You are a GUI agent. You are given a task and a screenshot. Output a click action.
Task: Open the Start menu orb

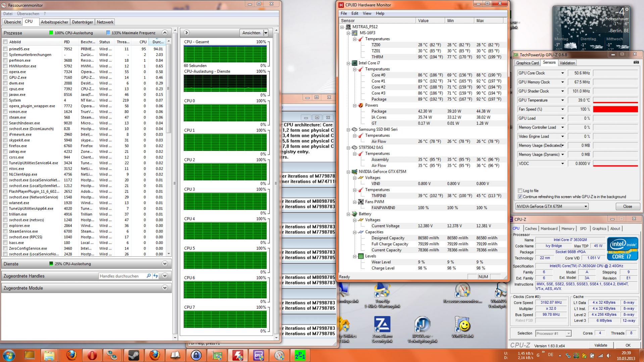click(x=9, y=355)
